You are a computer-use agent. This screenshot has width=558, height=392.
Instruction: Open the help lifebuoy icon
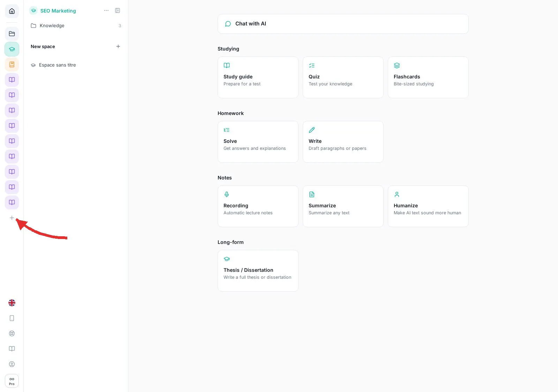12,333
